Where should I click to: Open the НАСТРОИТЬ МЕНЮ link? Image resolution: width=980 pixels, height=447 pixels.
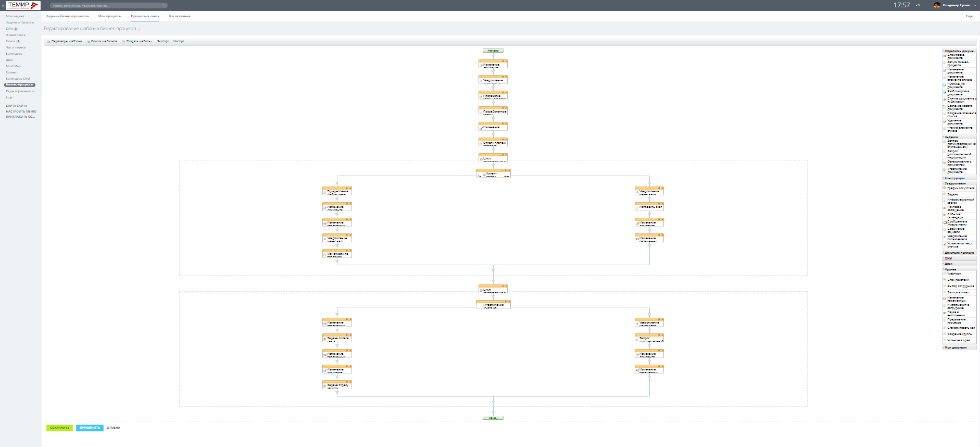tap(21, 111)
